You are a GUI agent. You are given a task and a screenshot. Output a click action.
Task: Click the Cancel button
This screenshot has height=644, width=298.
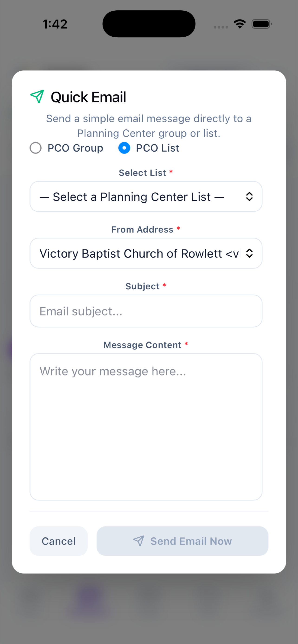click(58, 541)
